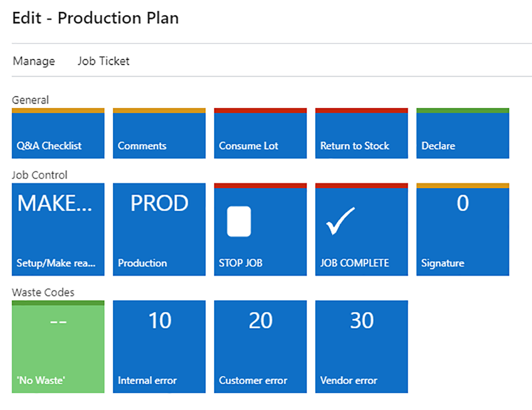This screenshot has width=532, height=410.
Task: Switch to the Job Ticket view
Action: 103,61
